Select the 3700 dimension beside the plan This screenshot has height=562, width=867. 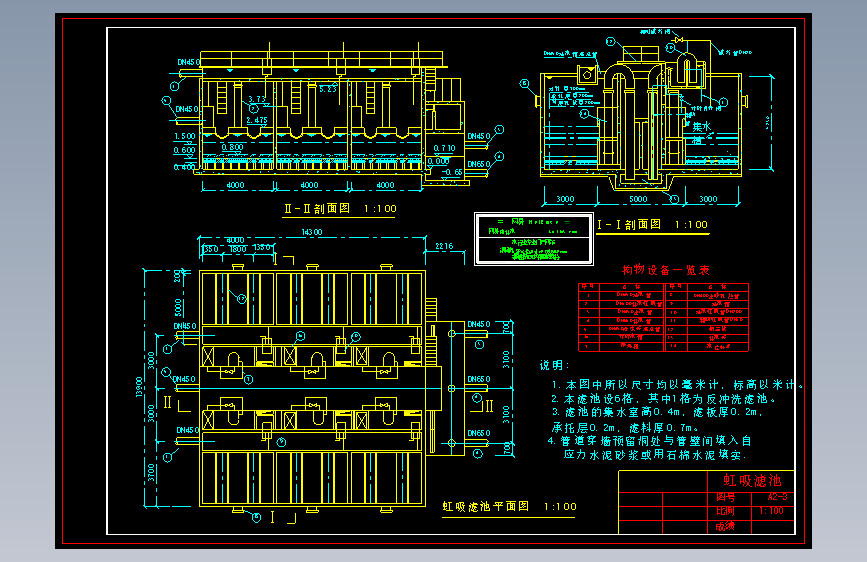(x=152, y=473)
